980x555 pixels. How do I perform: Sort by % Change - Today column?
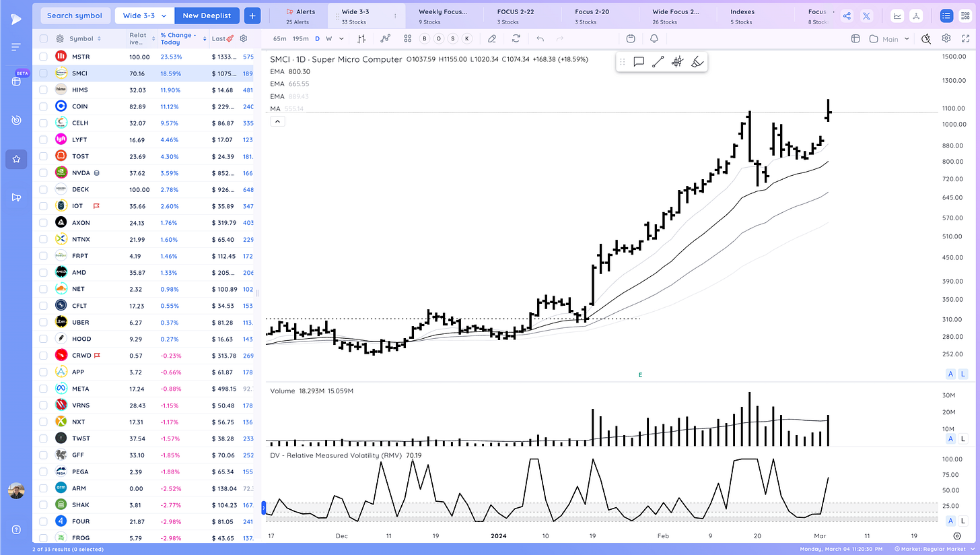pos(182,39)
